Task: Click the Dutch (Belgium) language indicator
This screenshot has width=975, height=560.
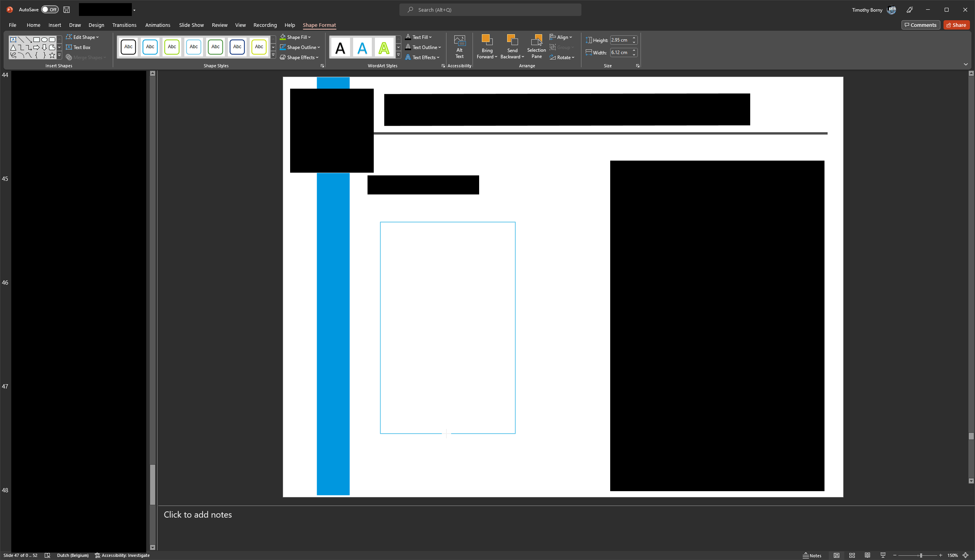Action: 73,555
